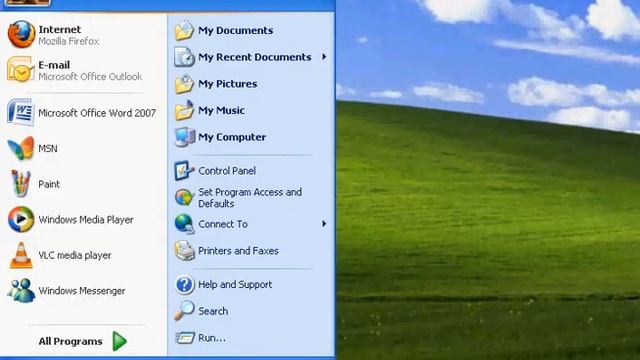Click "My Recent Documents" text
This screenshot has height=360, width=640.
coord(255,57)
